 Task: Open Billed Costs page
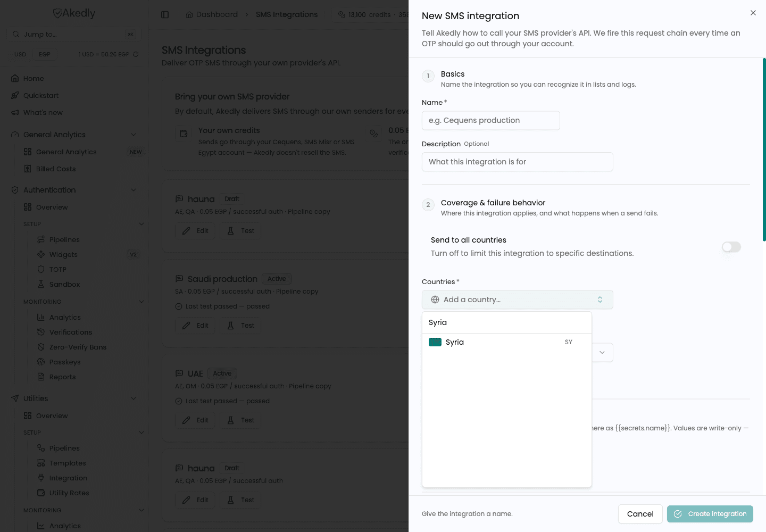tap(56, 169)
